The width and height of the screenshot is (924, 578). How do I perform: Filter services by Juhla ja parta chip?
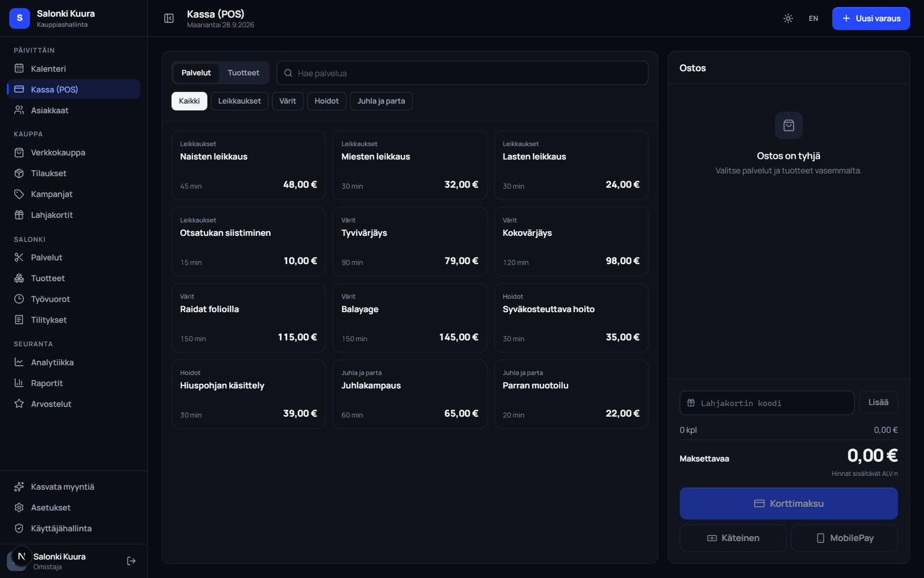[x=381, y=101]
